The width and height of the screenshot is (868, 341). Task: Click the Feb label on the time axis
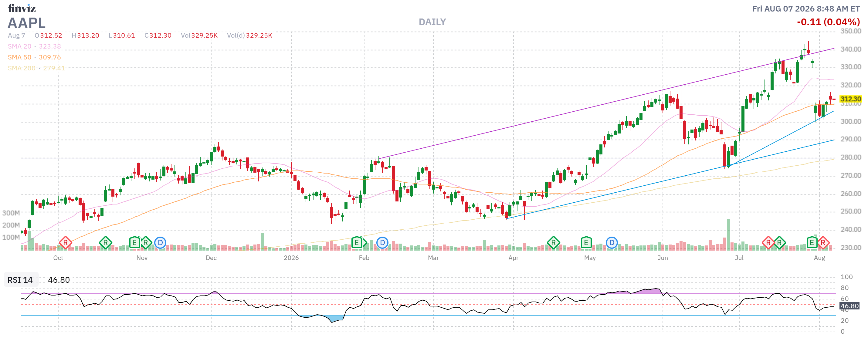pos(364,258)
